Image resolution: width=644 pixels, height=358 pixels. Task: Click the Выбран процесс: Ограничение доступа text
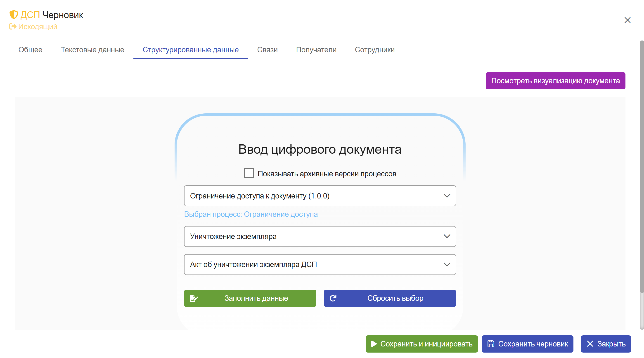(x=251, y=214)
